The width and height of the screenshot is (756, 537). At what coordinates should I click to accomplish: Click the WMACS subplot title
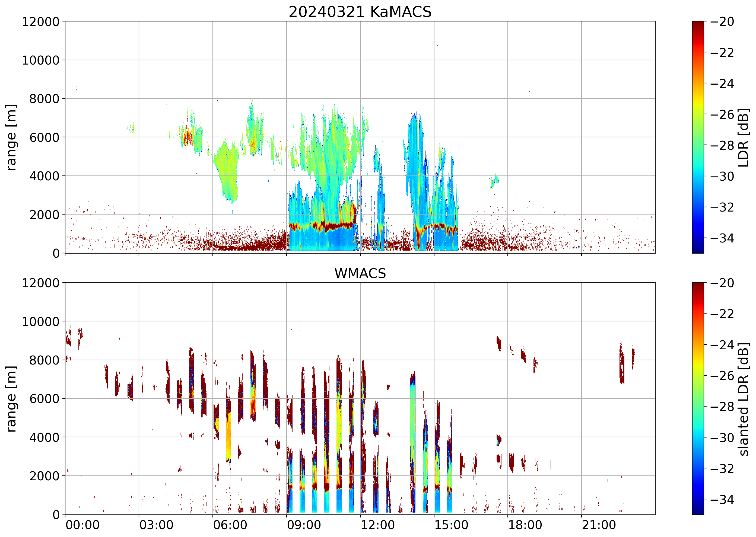tap(360, 273)
